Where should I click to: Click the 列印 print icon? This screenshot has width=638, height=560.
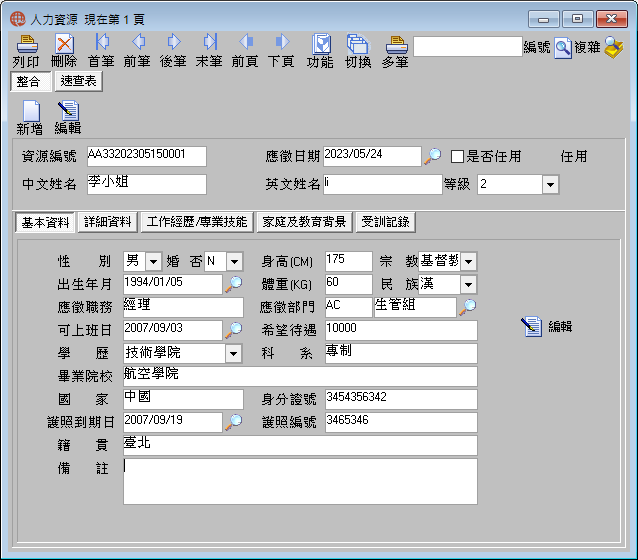[x=27, y=44]
